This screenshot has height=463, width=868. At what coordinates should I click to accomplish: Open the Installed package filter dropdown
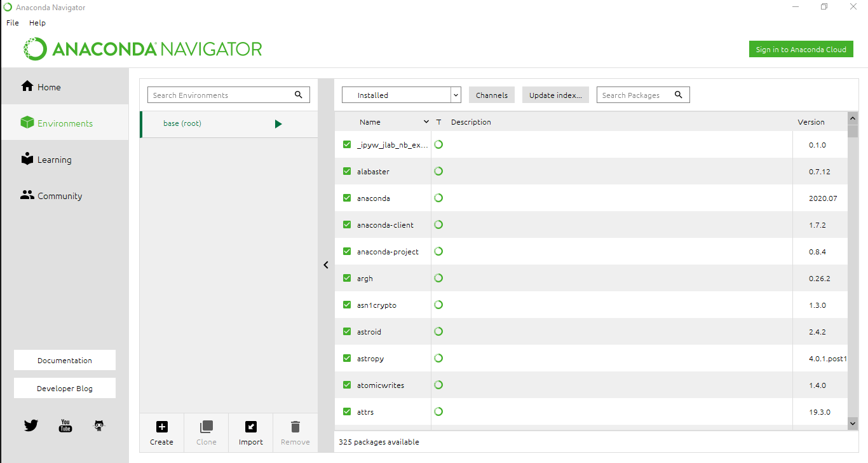pyautogui.click(x=401, y=95)
